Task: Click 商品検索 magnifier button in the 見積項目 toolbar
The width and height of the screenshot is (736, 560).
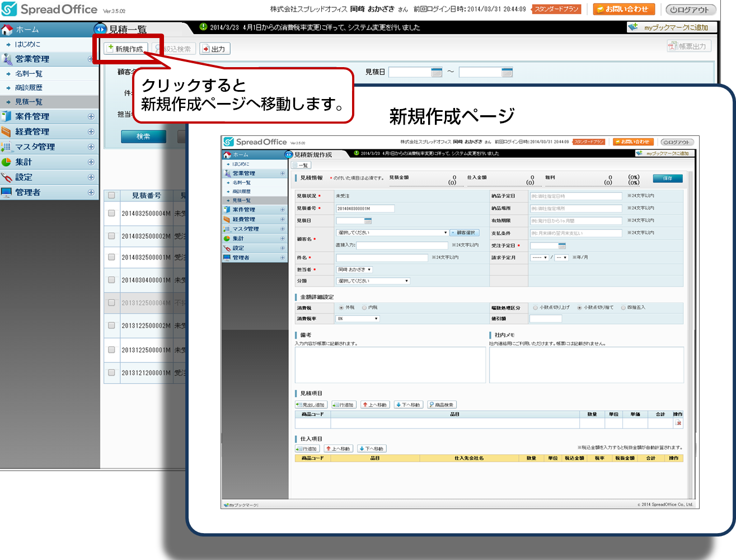Action: (442, 404)
